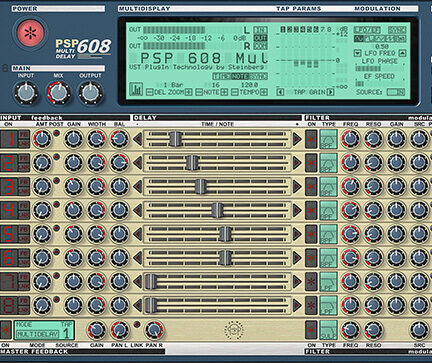Click tap 1 feedback AMT knob
The height and width of the screenshot is (363, 432).
[42, 139]
